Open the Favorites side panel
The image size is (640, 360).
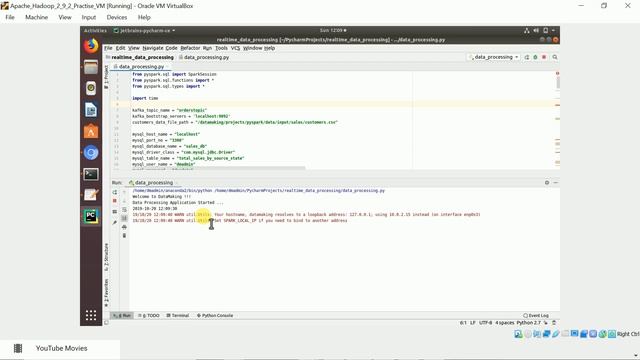click(107, 293)
